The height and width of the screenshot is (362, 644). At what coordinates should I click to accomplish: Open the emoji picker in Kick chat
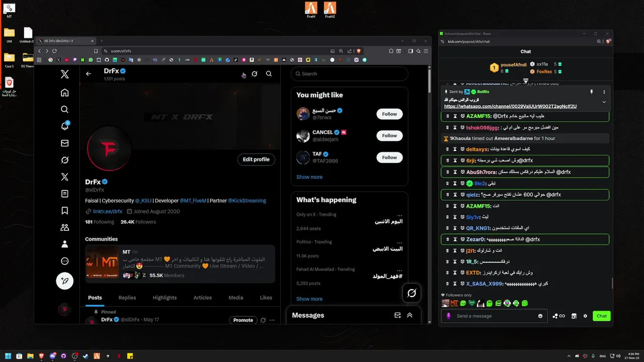click(x=540, y=316)
